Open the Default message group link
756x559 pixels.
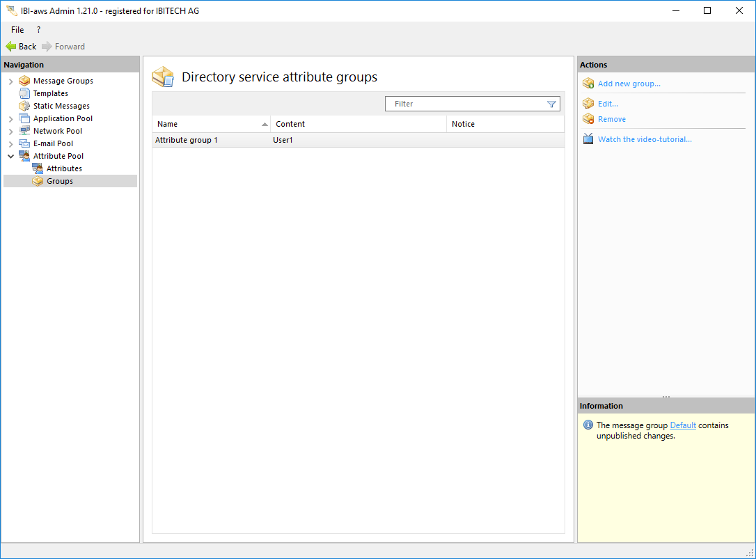coord(682,425)
